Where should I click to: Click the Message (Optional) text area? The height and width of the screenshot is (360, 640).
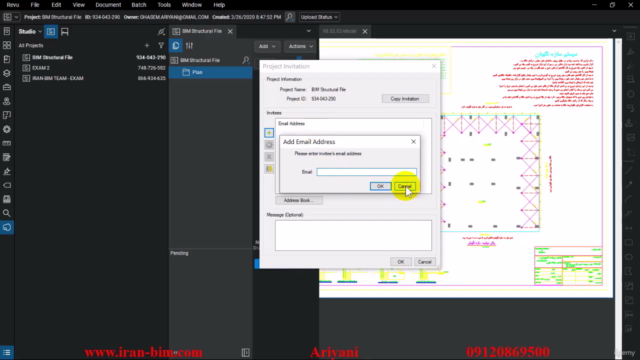click(353, 236)
